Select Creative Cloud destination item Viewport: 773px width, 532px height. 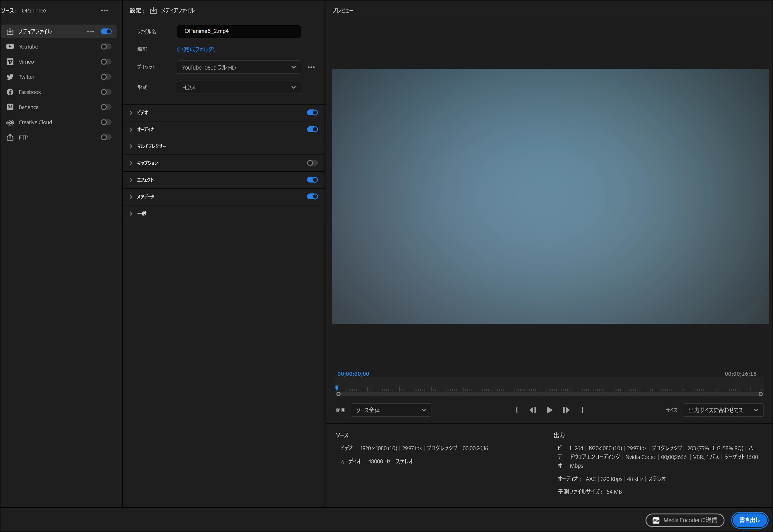[35, 122]
